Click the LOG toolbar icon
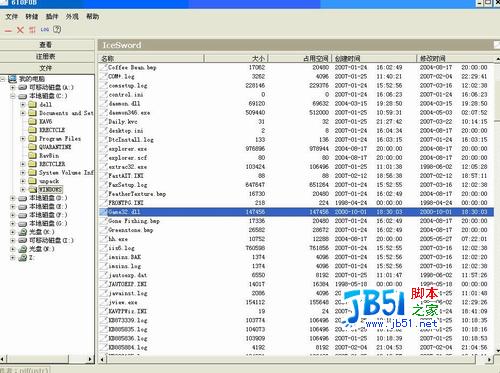500x373 pixels. (x=45, y=30)
